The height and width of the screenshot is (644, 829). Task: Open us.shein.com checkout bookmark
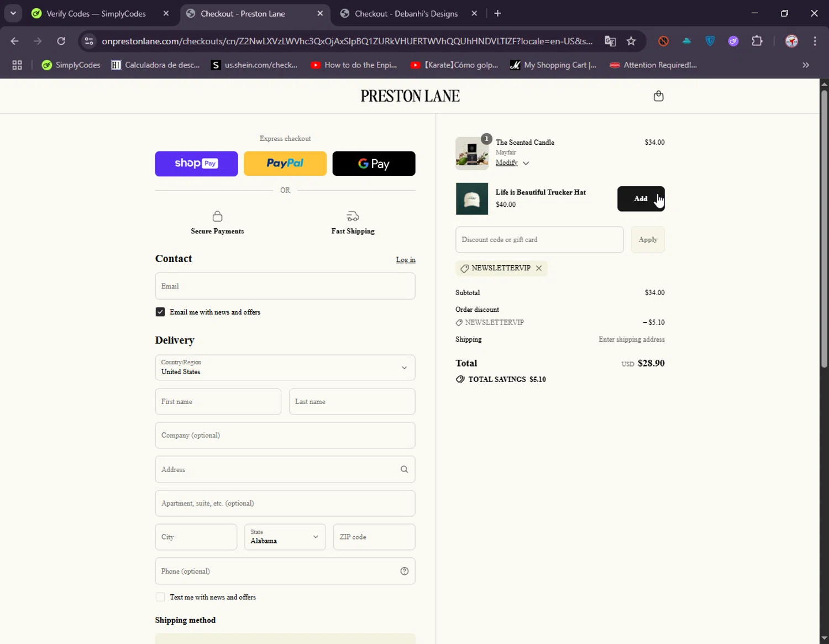click(254, 65)
